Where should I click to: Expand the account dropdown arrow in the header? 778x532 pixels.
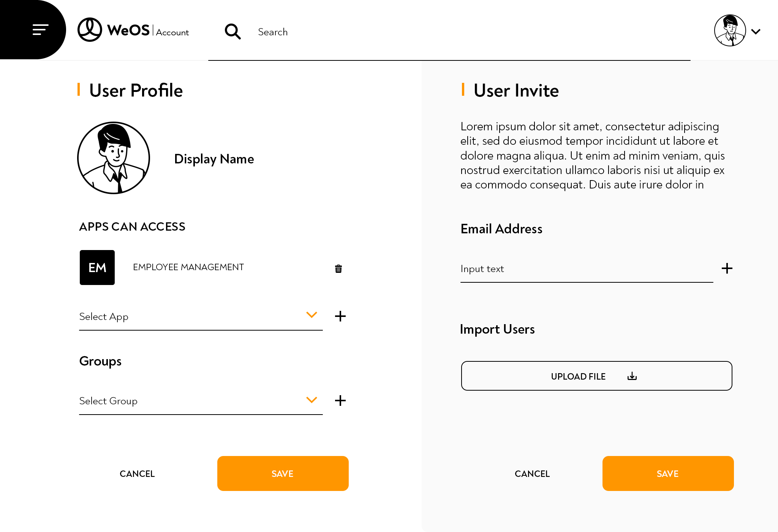tap(756, 32)
